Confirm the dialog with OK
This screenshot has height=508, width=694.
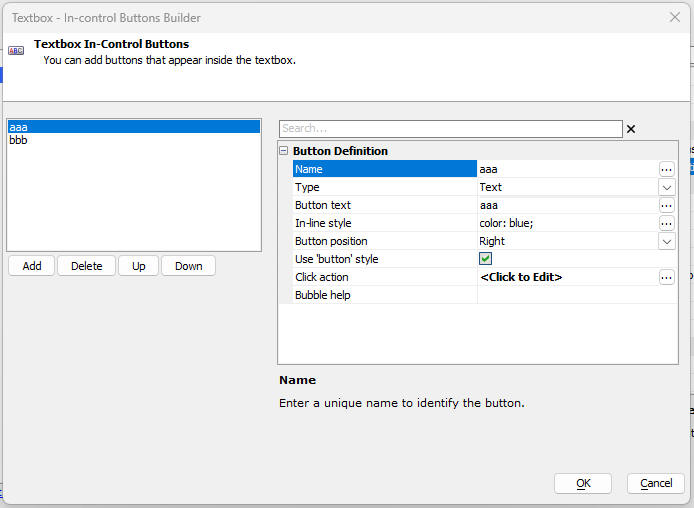click(583, 483)
